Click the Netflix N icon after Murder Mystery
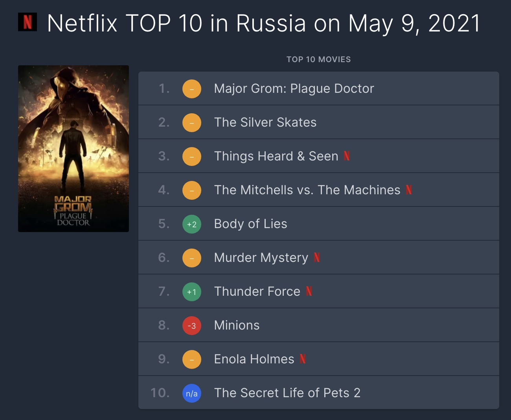Image resolution: width=511 pixels, height=420 pixels. (317, 258)
